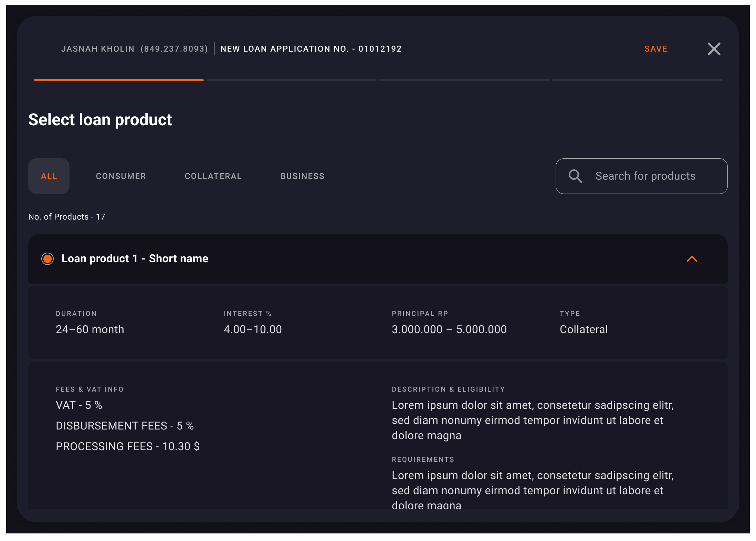Viewport: 756px width, 541px height.
Task: Close the loan application dialog
Action: 714,49
